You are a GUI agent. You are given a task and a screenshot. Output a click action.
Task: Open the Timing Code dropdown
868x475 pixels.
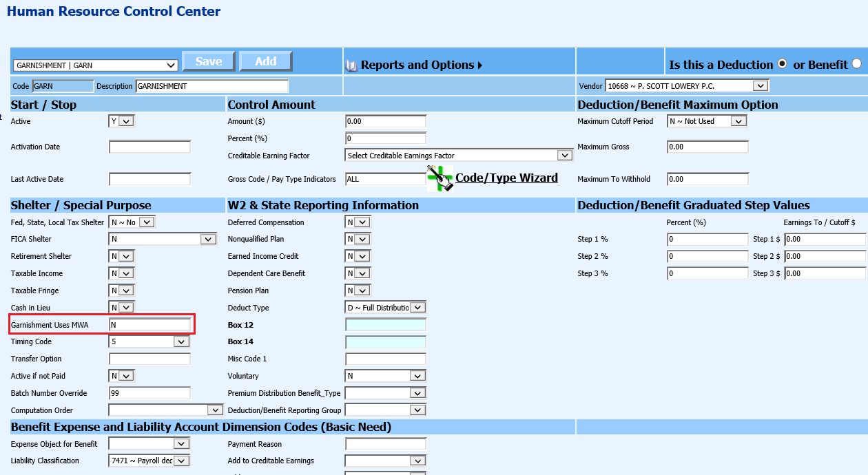coord(149,341)
